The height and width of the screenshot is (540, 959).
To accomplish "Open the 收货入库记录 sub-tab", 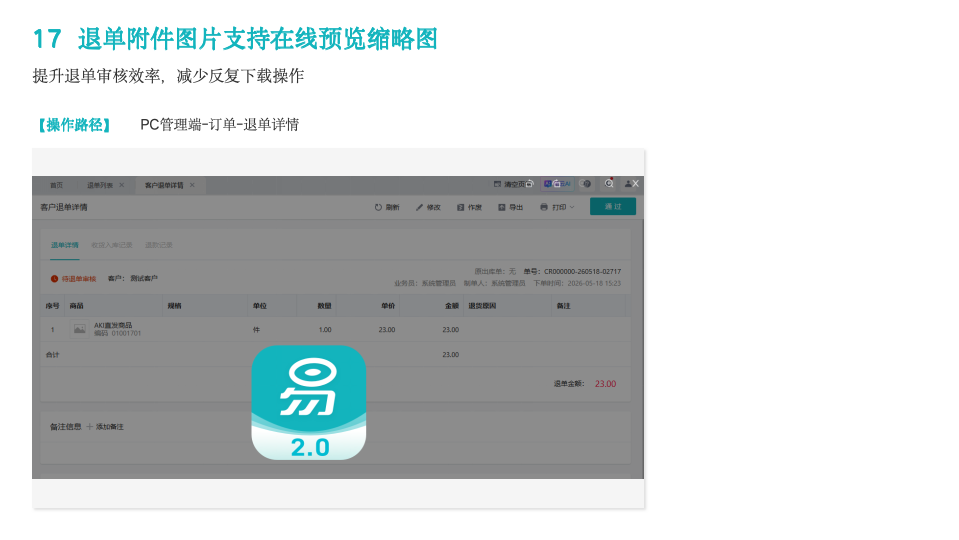I will pos(111,245).
